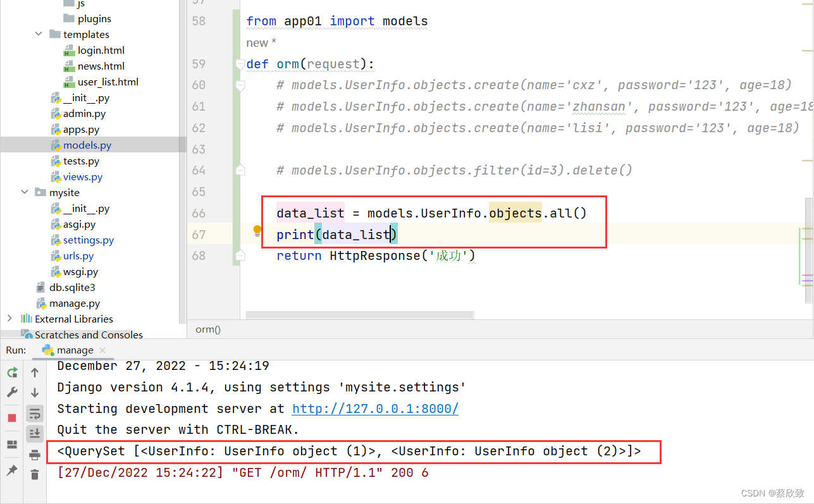Viewport: 814px width, 504px height.
Task: Click the fold marker on line 60
Action: click(x=240, y=85)
